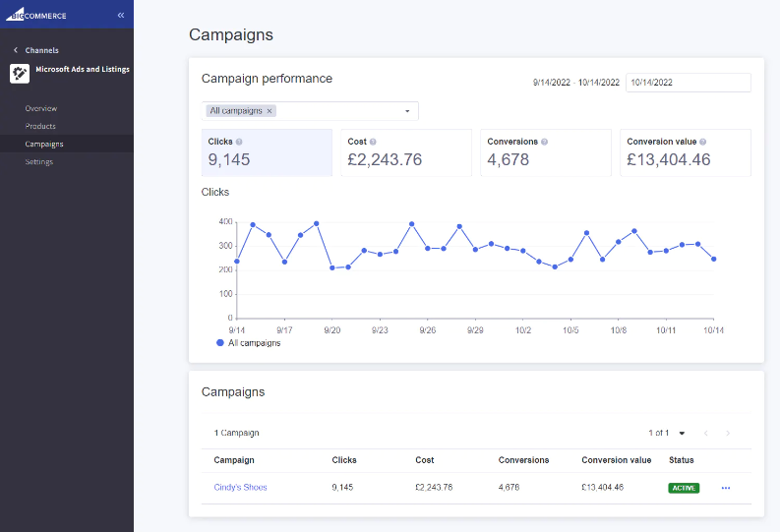Image resolution: width=780 pixels, height=532 pixels.
Task: Expand the 1 of 1 pagination dropdown
Action: tap(682, 433)
